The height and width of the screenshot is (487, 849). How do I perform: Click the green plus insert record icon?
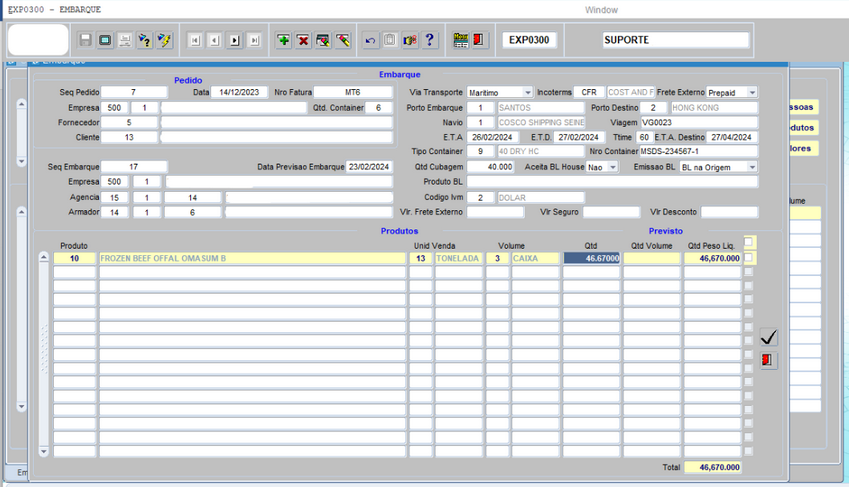click(x=284, y=40)
